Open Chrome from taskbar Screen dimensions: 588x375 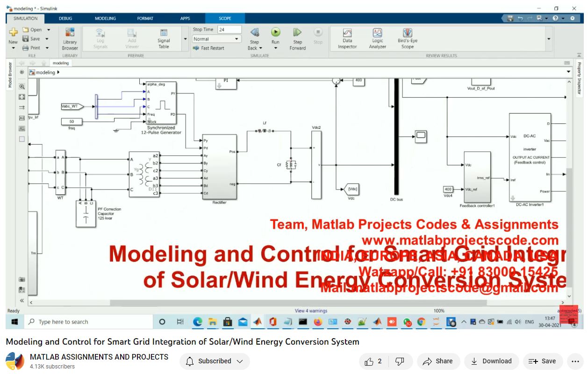pos(421,322)
